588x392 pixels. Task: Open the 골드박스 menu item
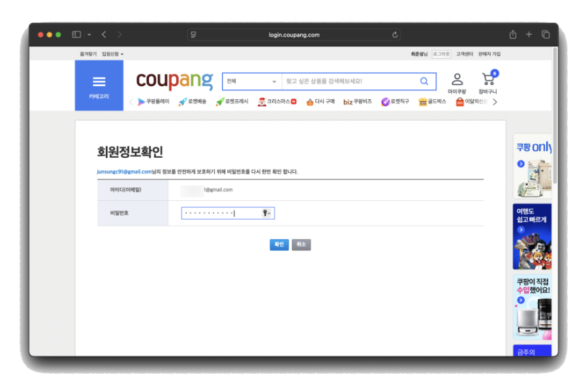coord(432,102)
